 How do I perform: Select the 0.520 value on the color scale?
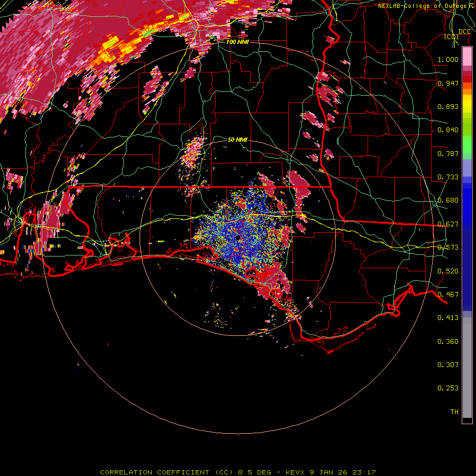tap(448, 271)
